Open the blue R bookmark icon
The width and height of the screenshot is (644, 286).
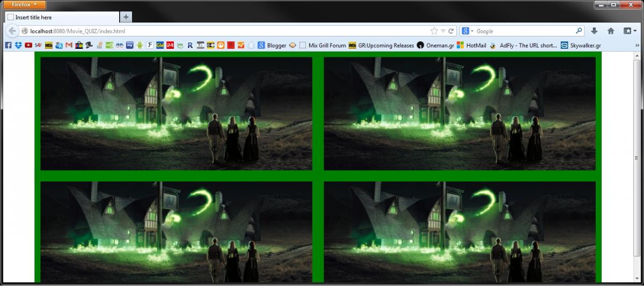190,46
